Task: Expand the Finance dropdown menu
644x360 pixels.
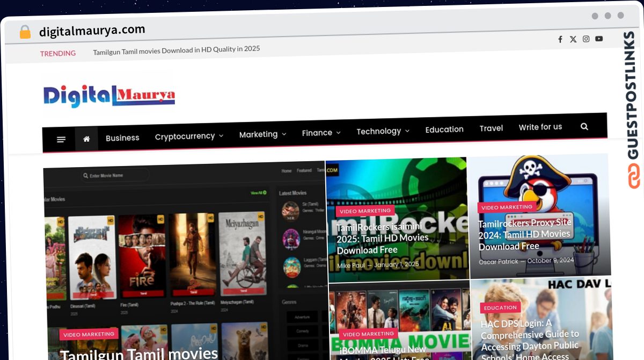Action: (x=321, y=132)
